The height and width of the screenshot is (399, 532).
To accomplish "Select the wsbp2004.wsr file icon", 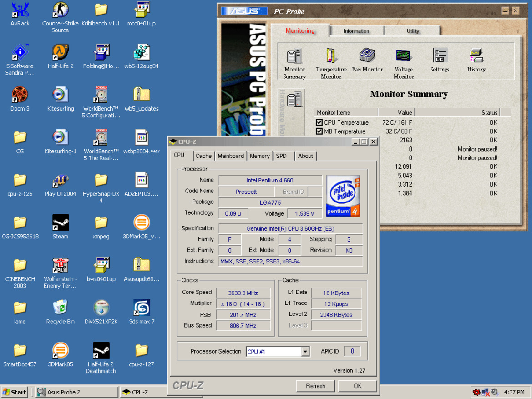I will (142, 142).
